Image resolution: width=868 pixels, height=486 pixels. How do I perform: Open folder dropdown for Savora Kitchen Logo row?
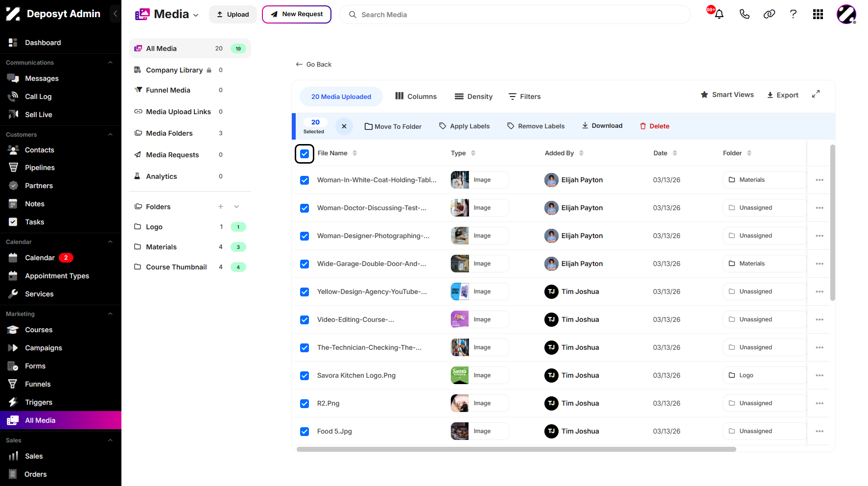[764, 375]
